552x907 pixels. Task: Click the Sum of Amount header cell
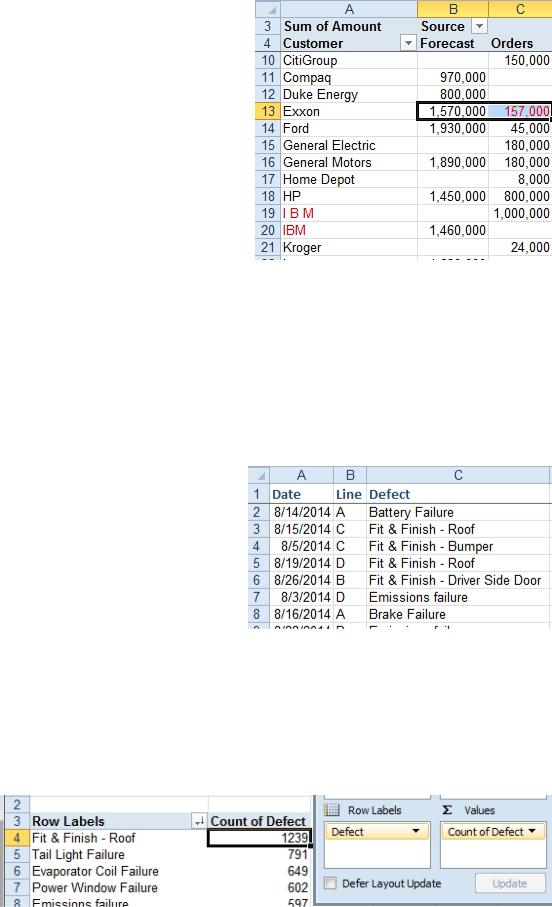pos(349,26)
